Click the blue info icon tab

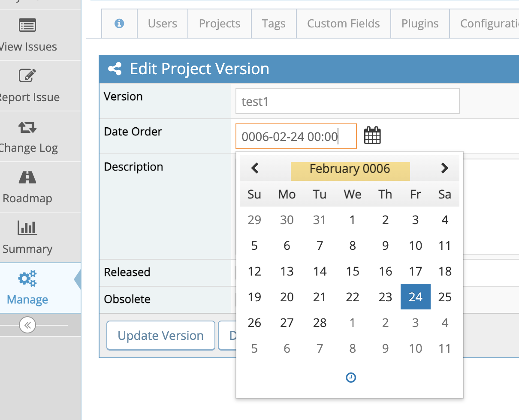click(119, 23)
